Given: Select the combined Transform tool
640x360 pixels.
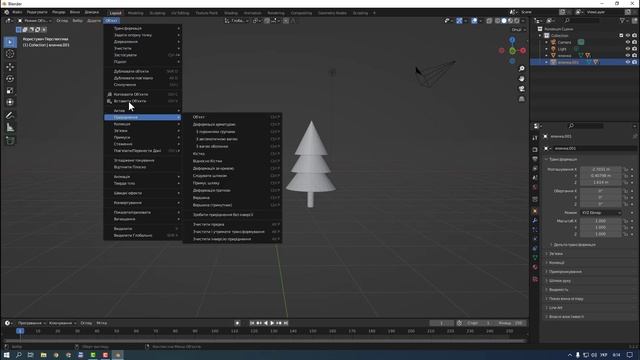Looking at the screenshot, I should 10,102.
